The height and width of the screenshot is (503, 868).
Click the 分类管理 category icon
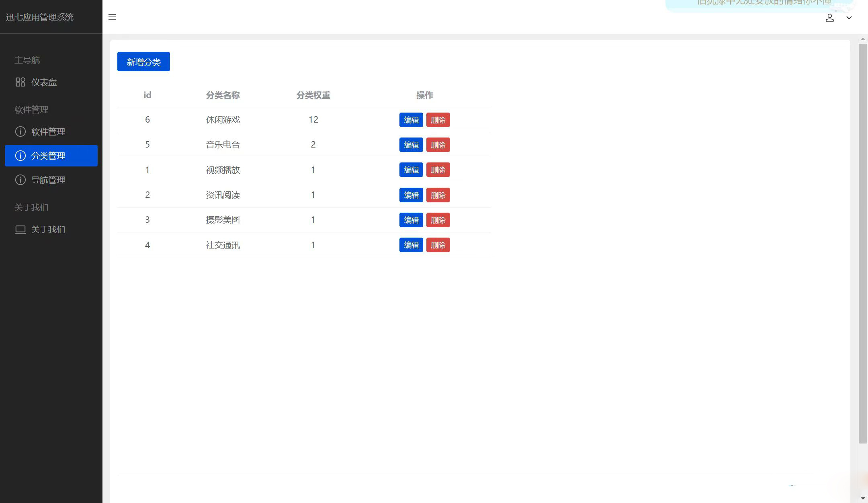19,156
